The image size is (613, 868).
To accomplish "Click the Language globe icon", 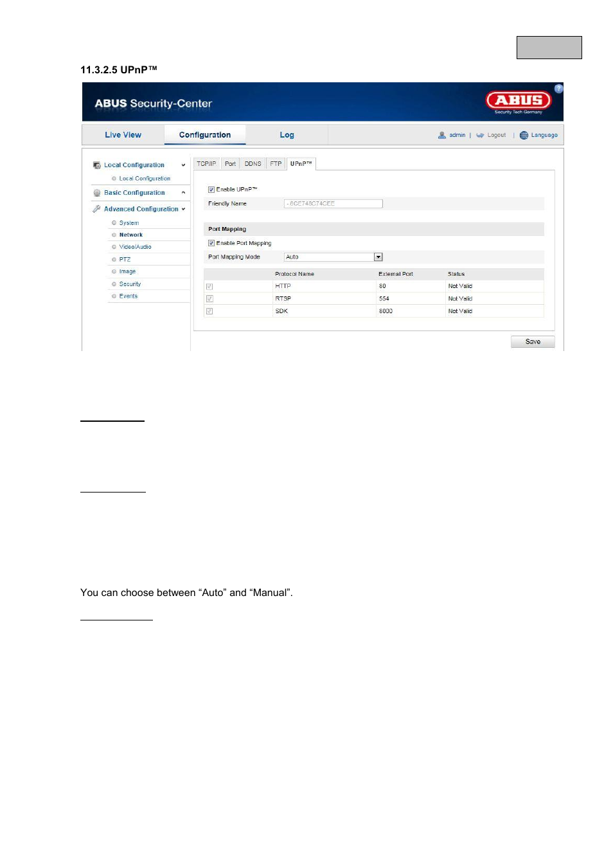I will 524,135.
